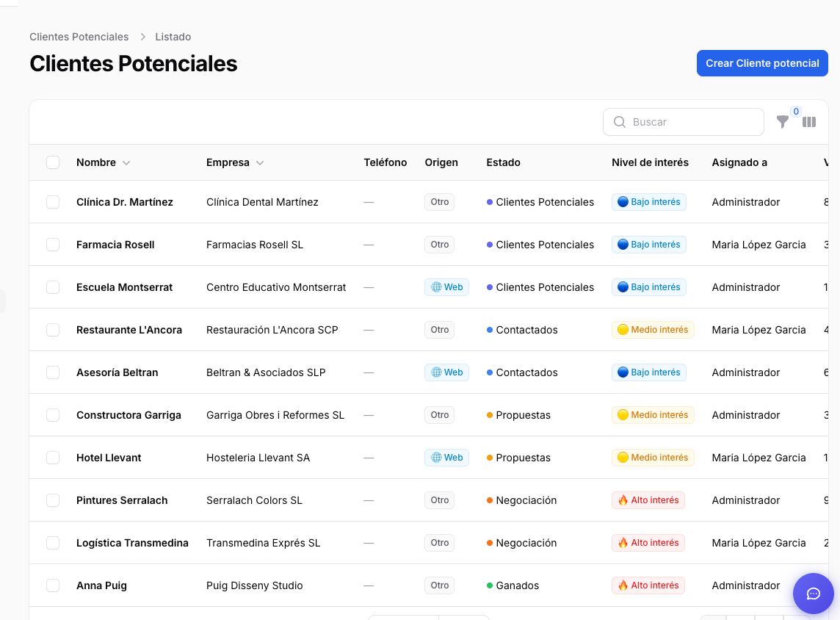Check the Escuela Montserrat row checkbox
Screen dimensions: 840x620
pyautogui.click(x=53, y=287)
